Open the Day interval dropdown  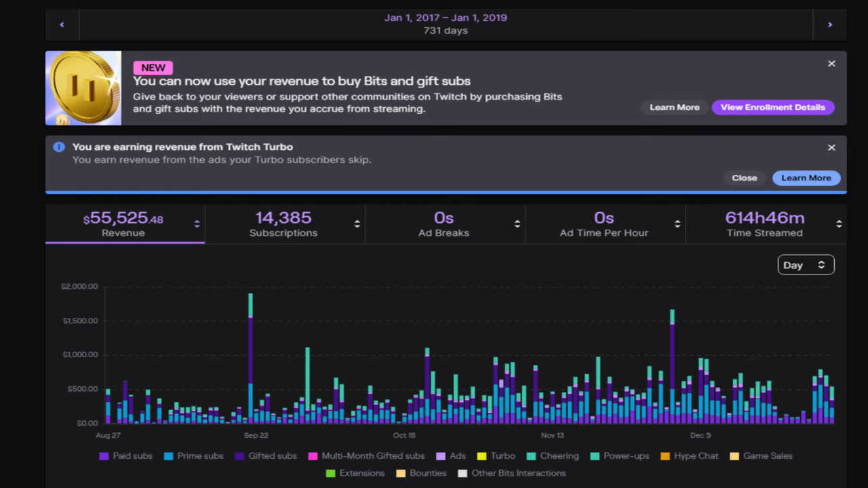(806, 265)
